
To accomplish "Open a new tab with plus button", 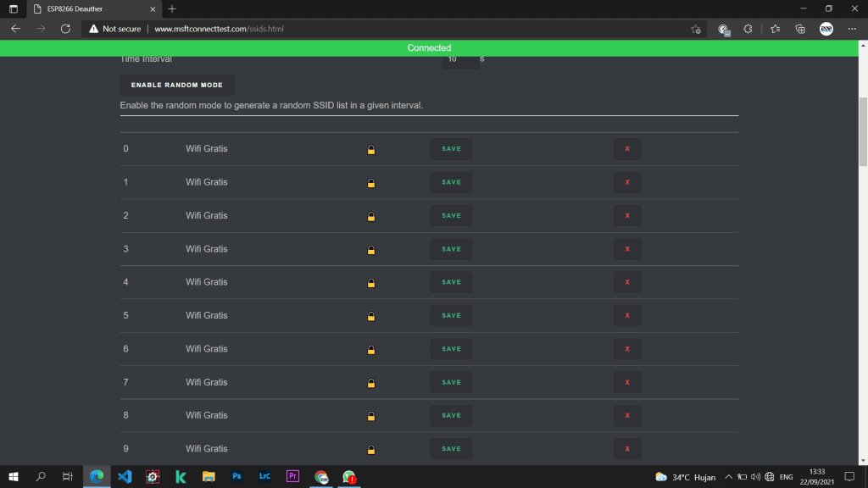I will tap(172, 8).
